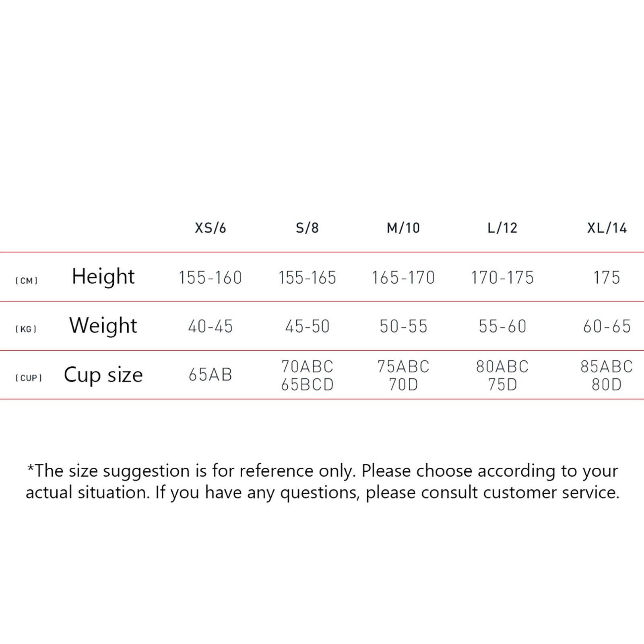
Task: Click the 165-170 height cell
Action: pyautogui.click(x=403, y=278)
